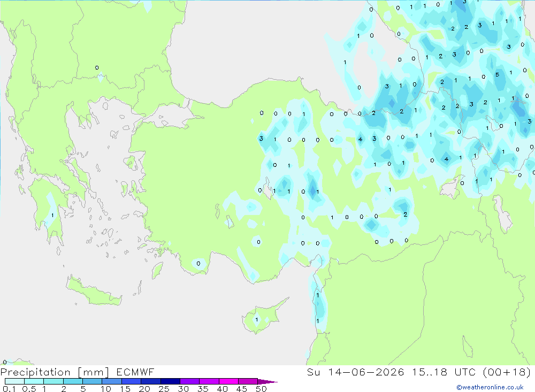Click the date '14-06-2026' in the header
The height and width of the screenshot is (392, 535).
366,372
